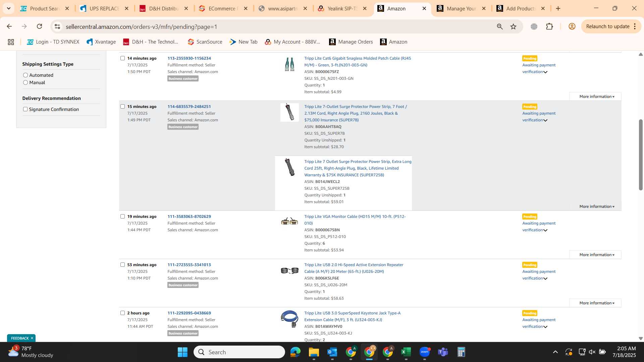Close the Amazon browser tab
Screen dimensions: 644x362
[x=424, y=8]
